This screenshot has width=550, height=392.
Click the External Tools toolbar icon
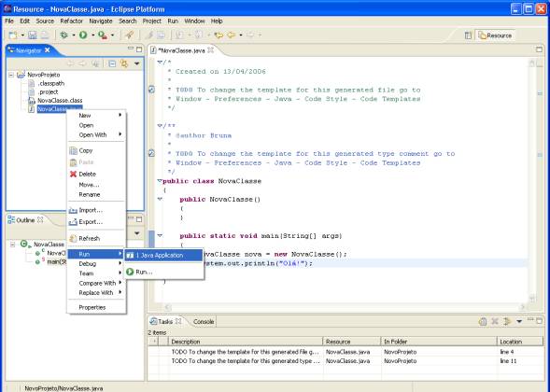[103, 35]
